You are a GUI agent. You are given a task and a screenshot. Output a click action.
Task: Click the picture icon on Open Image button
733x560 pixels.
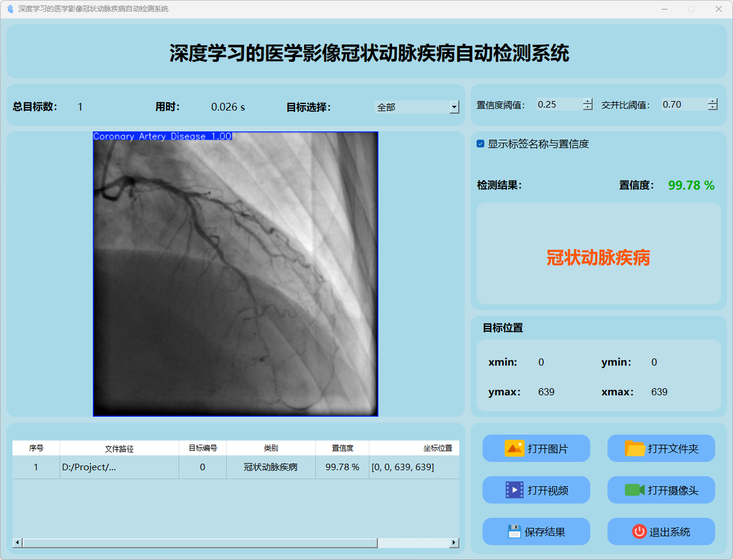(514, 448)
